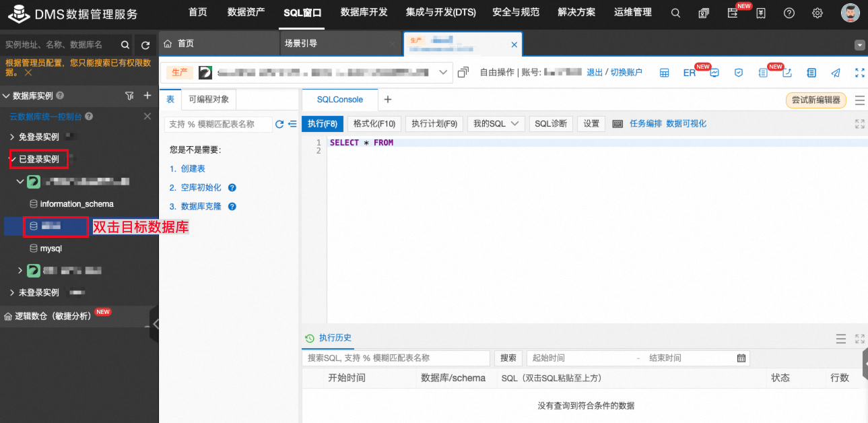Refresh the table list
Viewport: 868px width, 423px height.
pyautogui.click(x=279, y=124)
